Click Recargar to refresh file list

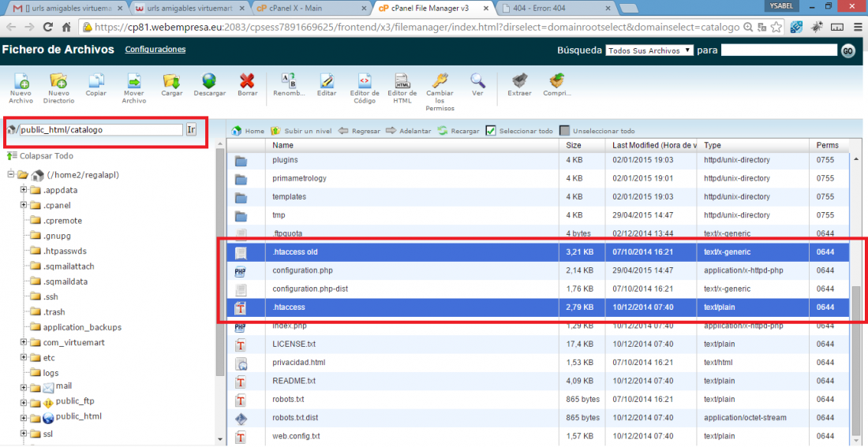(458, 131)
